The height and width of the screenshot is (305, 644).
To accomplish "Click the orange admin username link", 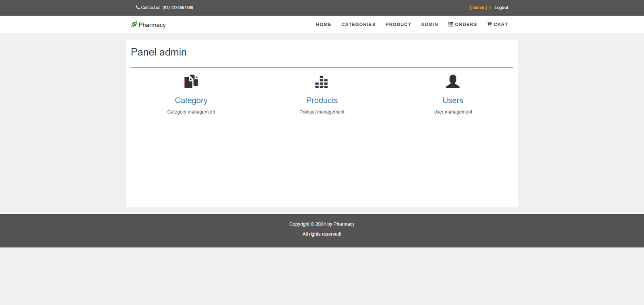I will pos(478,8).
